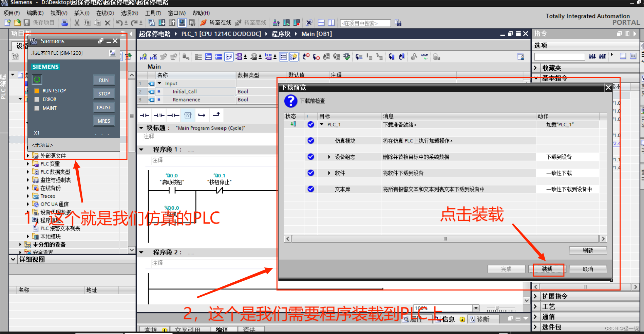Click the new project icon in main toolbar
This screenshot has height=334, width=644.
tap(7, 23)
